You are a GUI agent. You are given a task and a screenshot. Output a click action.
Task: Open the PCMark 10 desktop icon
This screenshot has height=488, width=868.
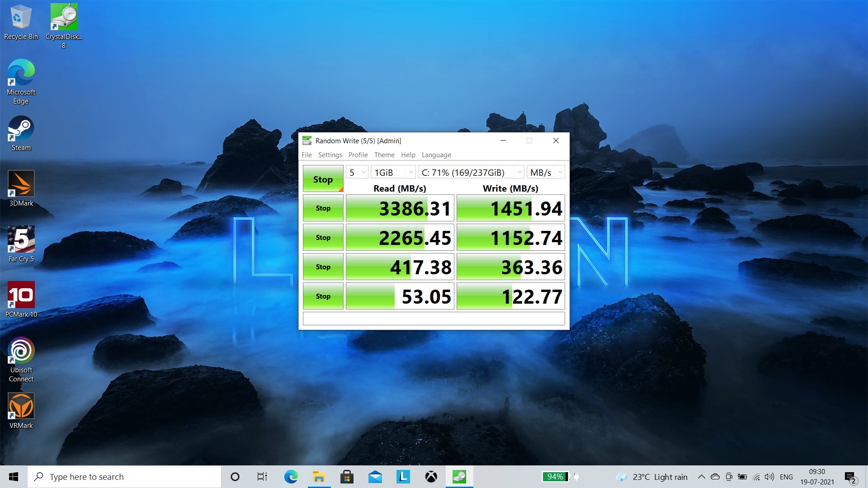(21, 300)
